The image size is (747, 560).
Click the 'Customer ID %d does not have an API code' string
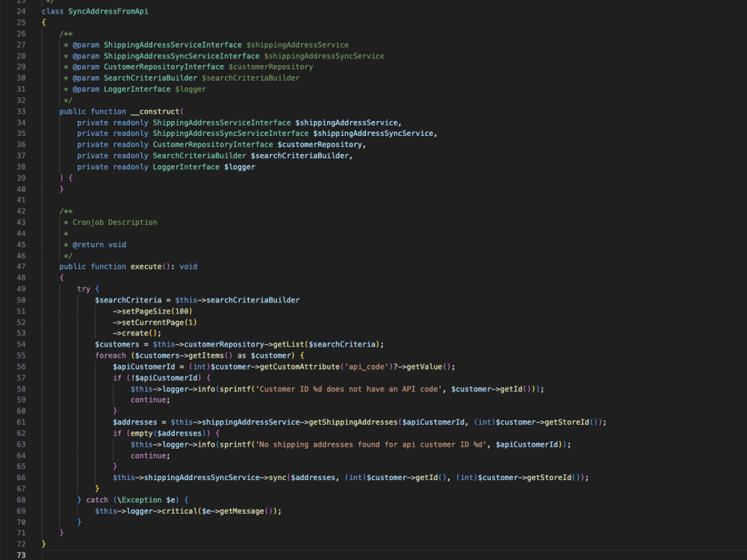tap(349, 390)
